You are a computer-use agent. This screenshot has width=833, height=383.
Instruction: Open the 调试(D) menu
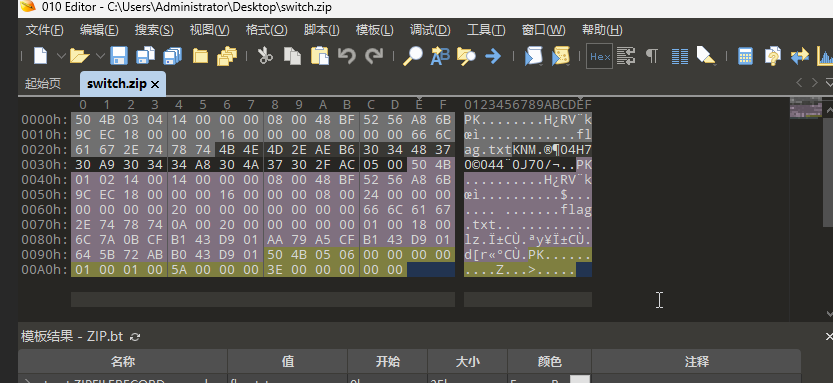[430, 30]
